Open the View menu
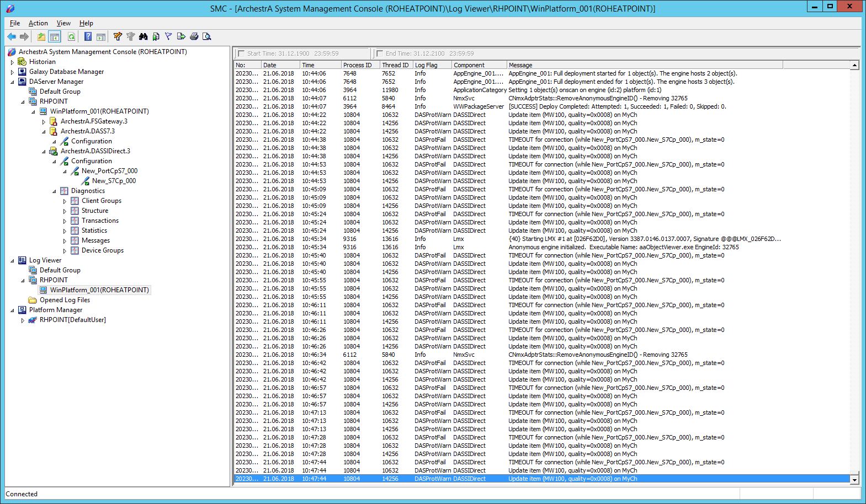Image resolution: width=866 pixels, height=504 pixels. click(63, 23)
